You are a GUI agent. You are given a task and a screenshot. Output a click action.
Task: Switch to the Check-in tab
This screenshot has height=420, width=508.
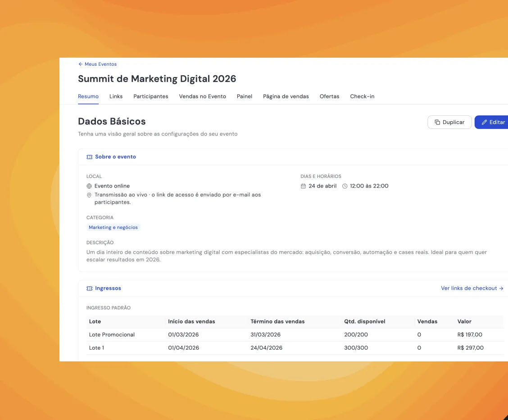[362, 96]
